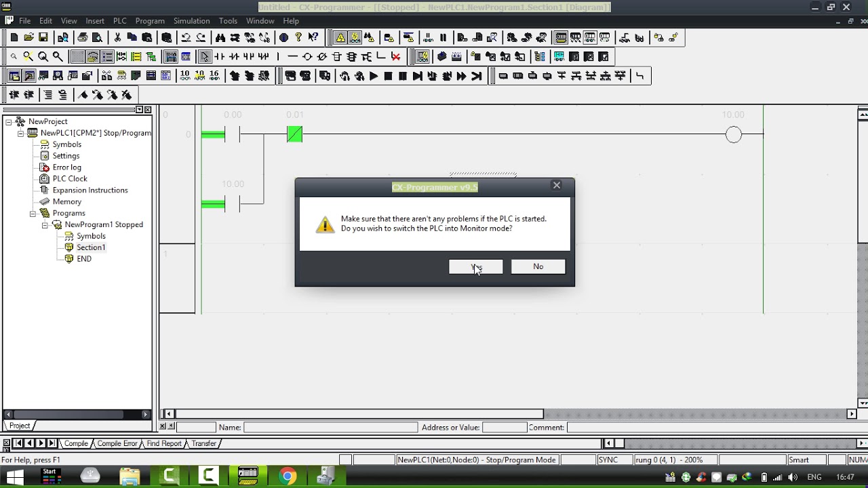The width and height of the screenshot is (868, 488).
Task: Switch to the Find Report output tab
Action: coord(163,443)
